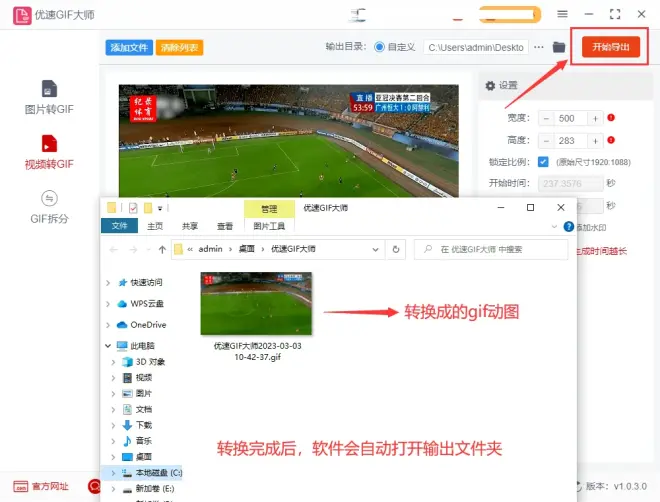Switch to the 主页 ribbon tab
The image size is (660, 502).
tap(155, 226)
